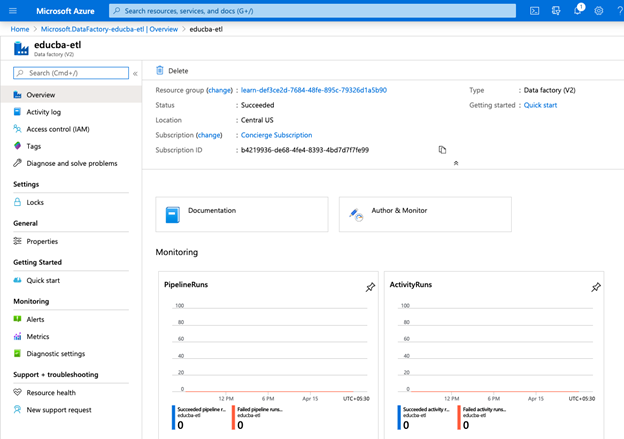Image resolution: width=624 pixels, height=439 pixels.
Task: Open the Concierge Subscription link
Action: click(276, 135)
